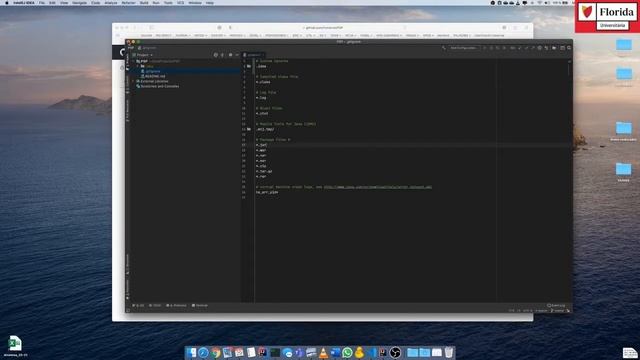Click the Git rollback icon in toolbar

tap(546, 48)
